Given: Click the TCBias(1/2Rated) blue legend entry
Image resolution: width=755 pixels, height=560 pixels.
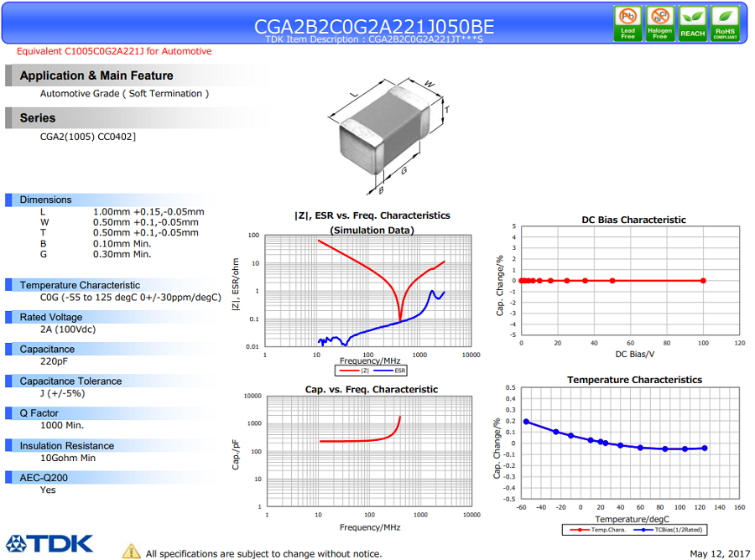Looking at the screenshot, I should click(669, 530).
